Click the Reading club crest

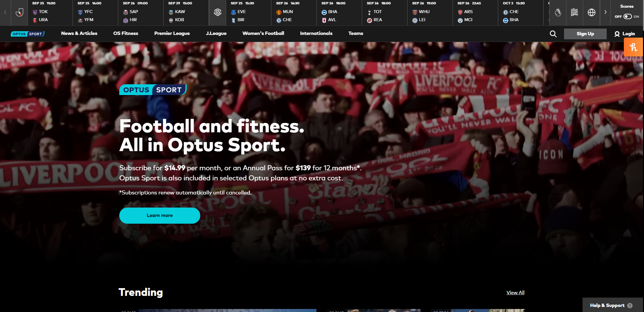tap(370, 20)
